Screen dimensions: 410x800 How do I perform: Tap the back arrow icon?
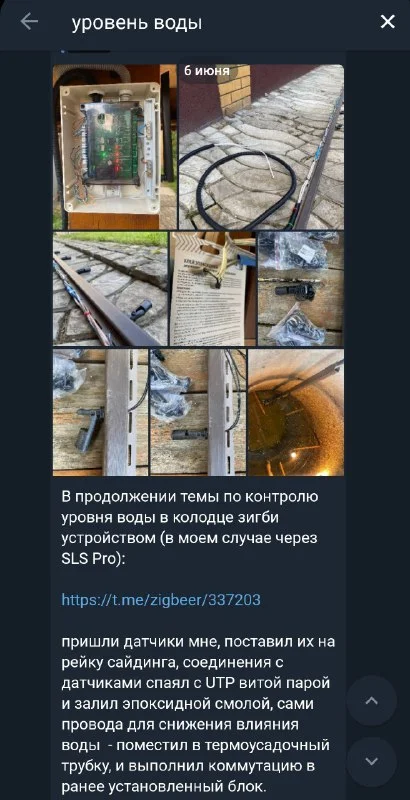pos(29,21)
